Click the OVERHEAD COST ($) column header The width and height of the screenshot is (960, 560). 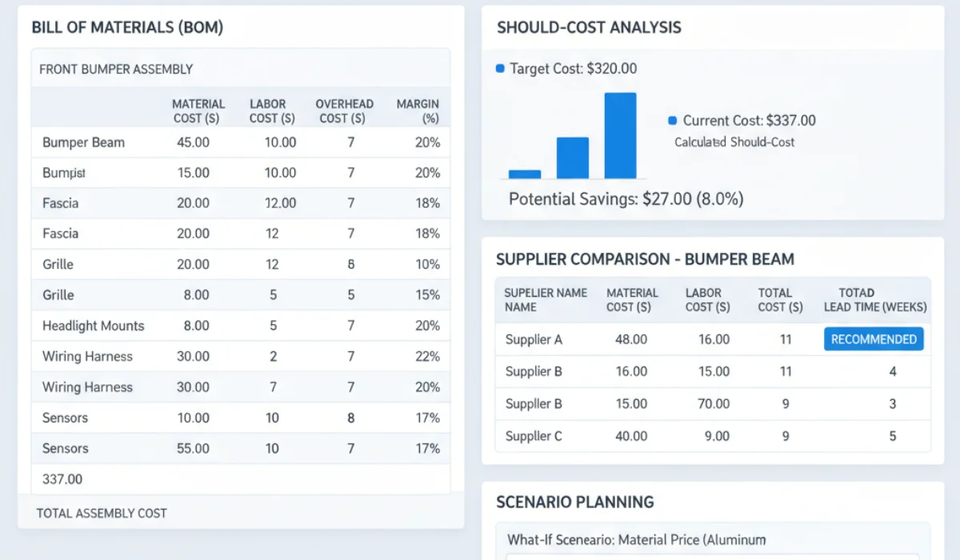pos(344,111)
